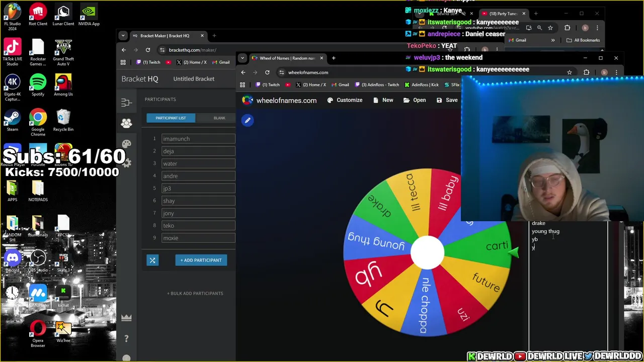Open a new tab in Wheel of Names window
The image size is (644, 362).
coord(333,58)
